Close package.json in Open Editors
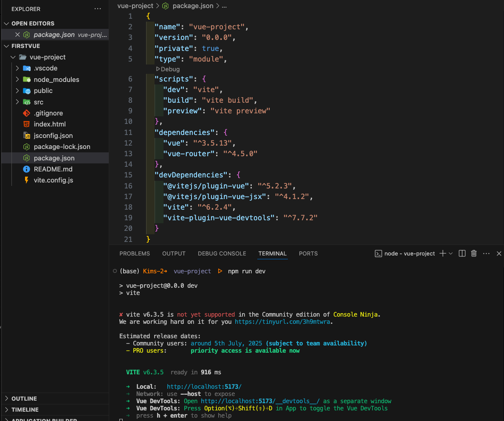The height and width of the screenshot is (421, 504). pyautogui.click(x=17, y=35)
